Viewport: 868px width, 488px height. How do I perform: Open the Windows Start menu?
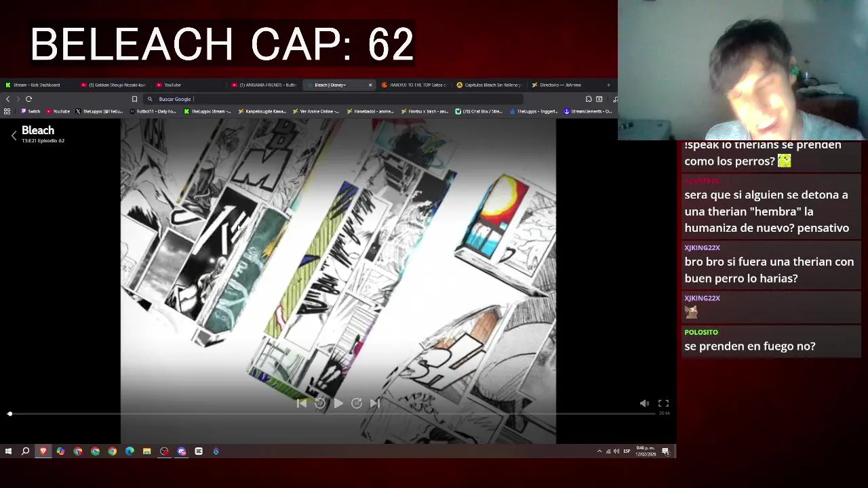click(x=8, y=451)
